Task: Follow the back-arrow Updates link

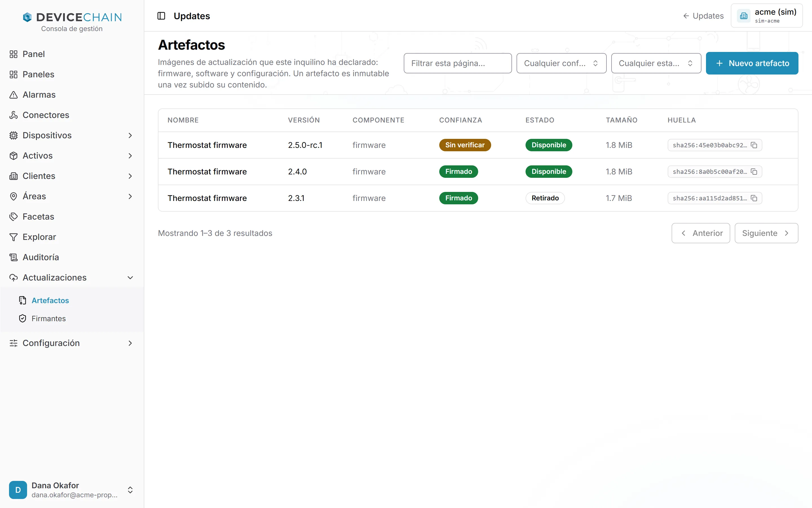Action: click(703, 16)
